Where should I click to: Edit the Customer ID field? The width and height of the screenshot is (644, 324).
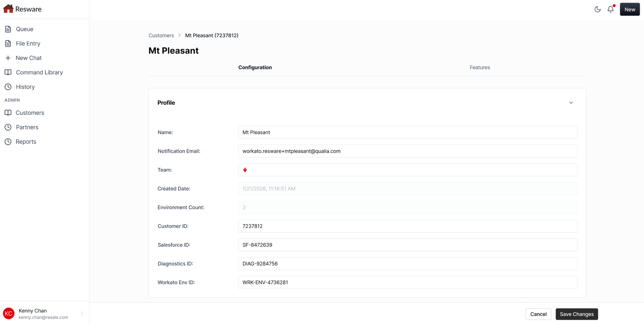click(x=408, y=226)
